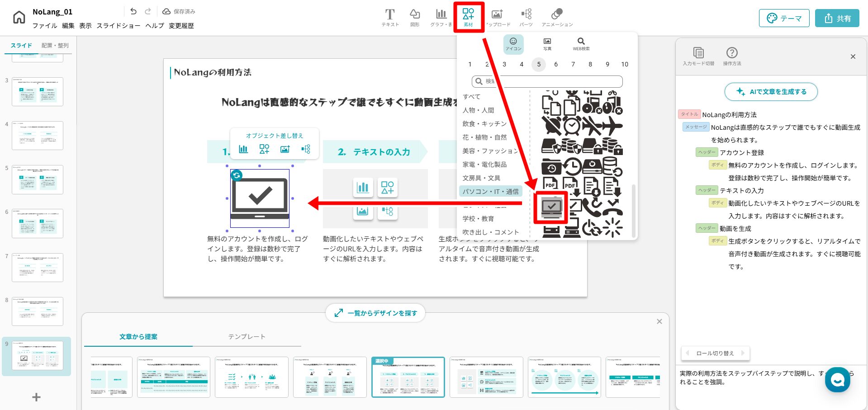Undo the last action
This screenshot has width=868, height=410.
pyautogui.click(x=133, y=11)
